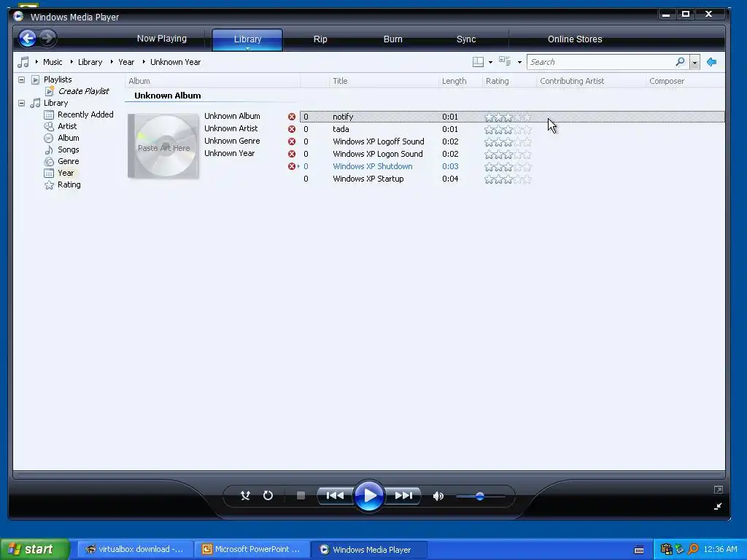This screenshot has height=560, width=747.
Task: Open the Online Stores tab
Action: (x=575, y=39)
